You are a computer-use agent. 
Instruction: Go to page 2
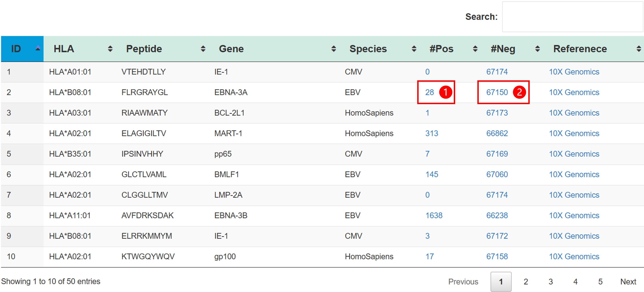[x=526, y=281]
